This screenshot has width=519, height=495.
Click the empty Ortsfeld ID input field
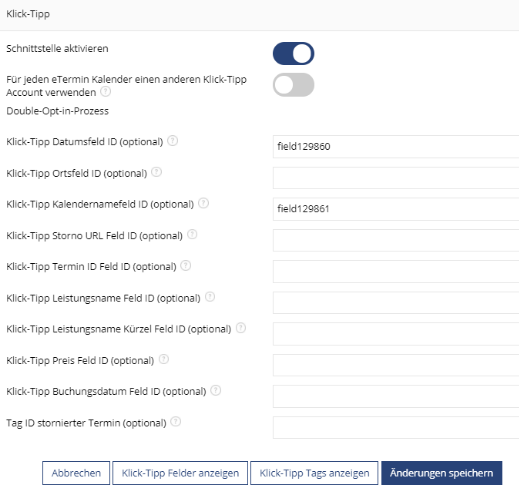[x=396, y=178]
